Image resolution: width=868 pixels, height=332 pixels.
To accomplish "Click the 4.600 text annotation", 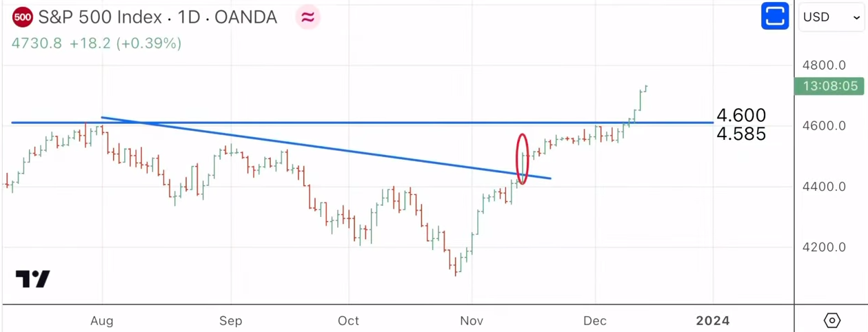I will pyautogui.click(x=741, y=115).
